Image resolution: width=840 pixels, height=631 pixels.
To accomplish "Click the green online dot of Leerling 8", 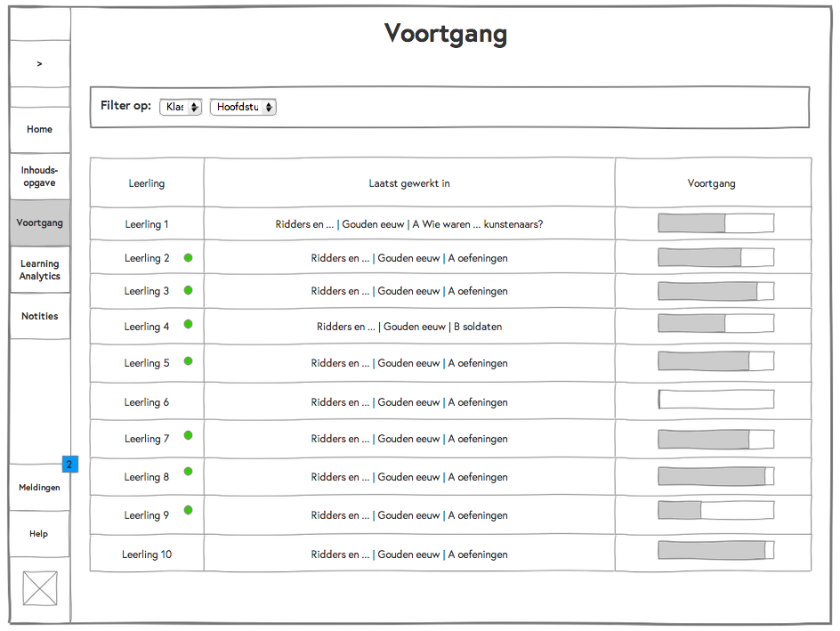I will pos(188,472).
